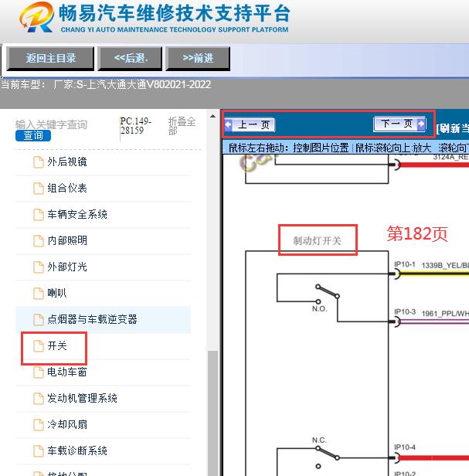Image resolution: width=469 pixels, height=476 pixels.
Task: Click document icon beside 发动机管理系统
Action: (x=39, y=398)
